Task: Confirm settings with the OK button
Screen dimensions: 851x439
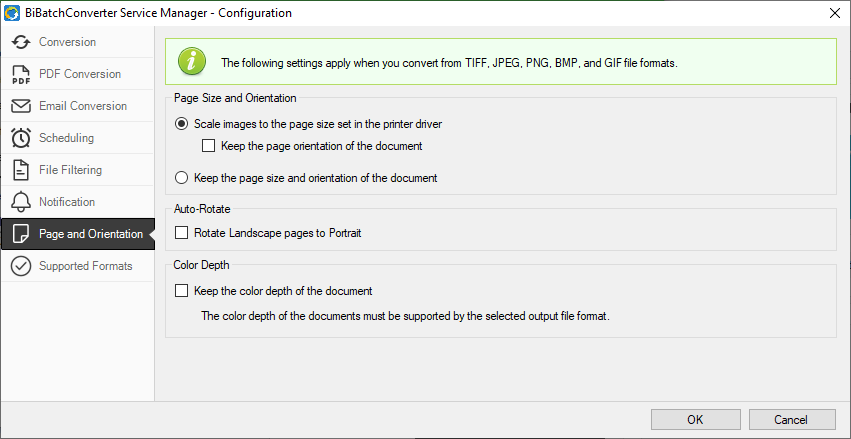Action: 695,419
